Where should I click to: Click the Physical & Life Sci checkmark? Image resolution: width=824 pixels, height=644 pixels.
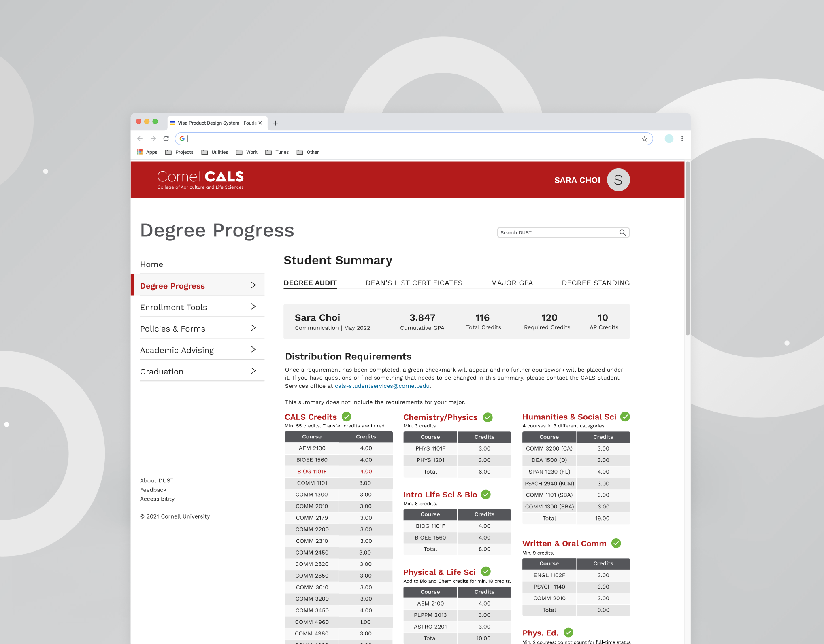[x=486, y=572]
